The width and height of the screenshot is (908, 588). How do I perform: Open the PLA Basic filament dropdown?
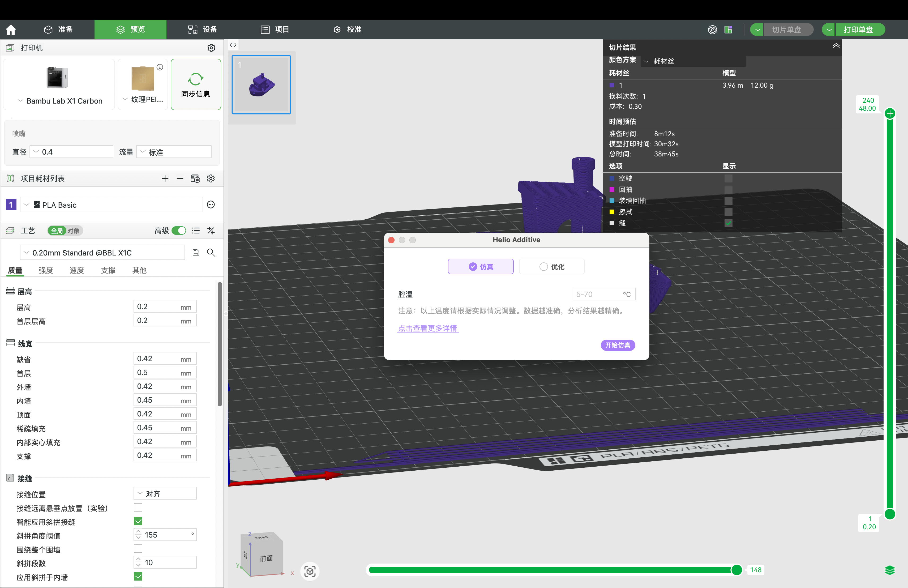(x=111, y=205)
